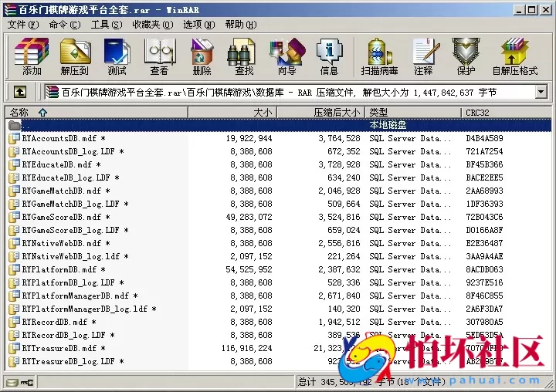Open the Commands (命令) menu
Screen dimensions: 556x392
click(x=65, y=25)
